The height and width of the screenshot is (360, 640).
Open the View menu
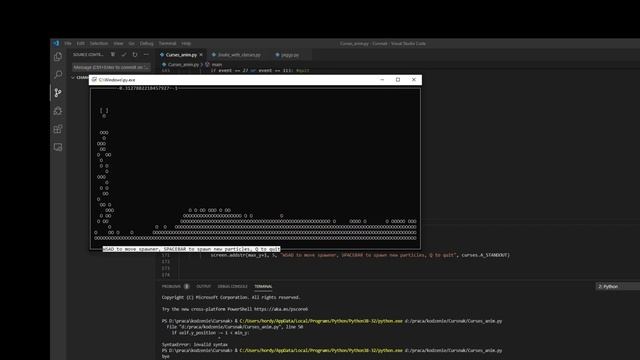pyautogui.click(x=118, y=43)
